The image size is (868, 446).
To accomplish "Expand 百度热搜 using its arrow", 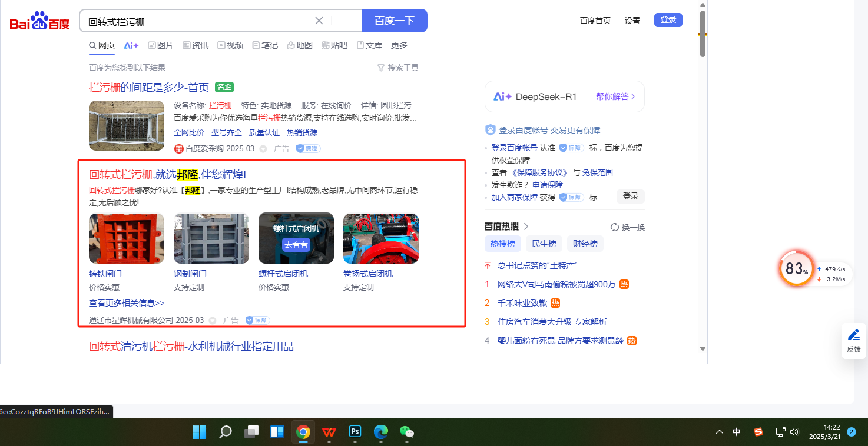I will (x=526, y=227).
